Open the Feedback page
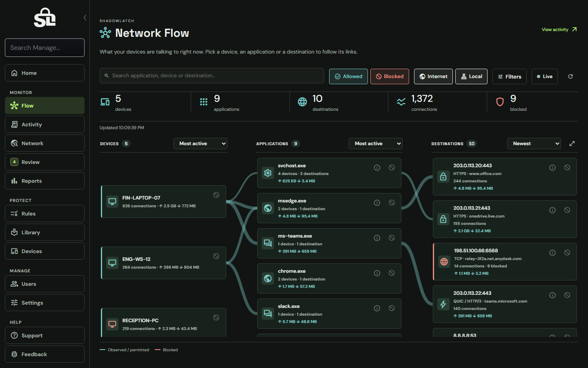 tap(45, 354)
